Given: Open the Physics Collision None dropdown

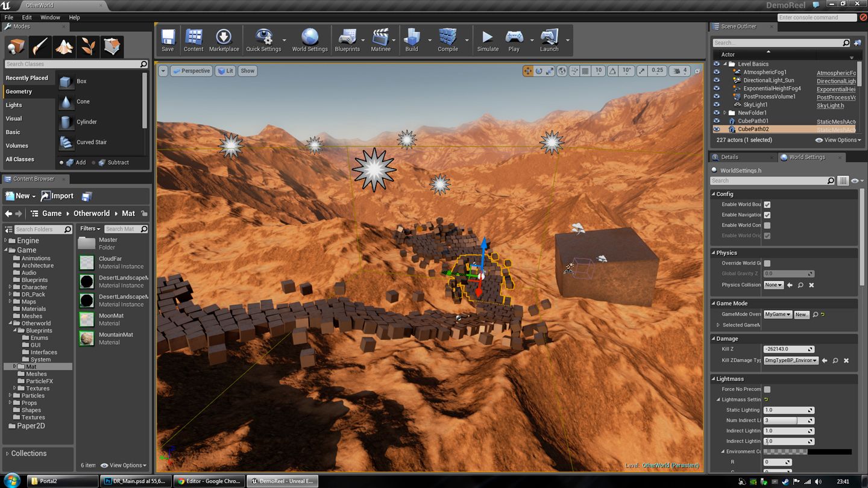Looking at the screenshot, I should (773, 285).
